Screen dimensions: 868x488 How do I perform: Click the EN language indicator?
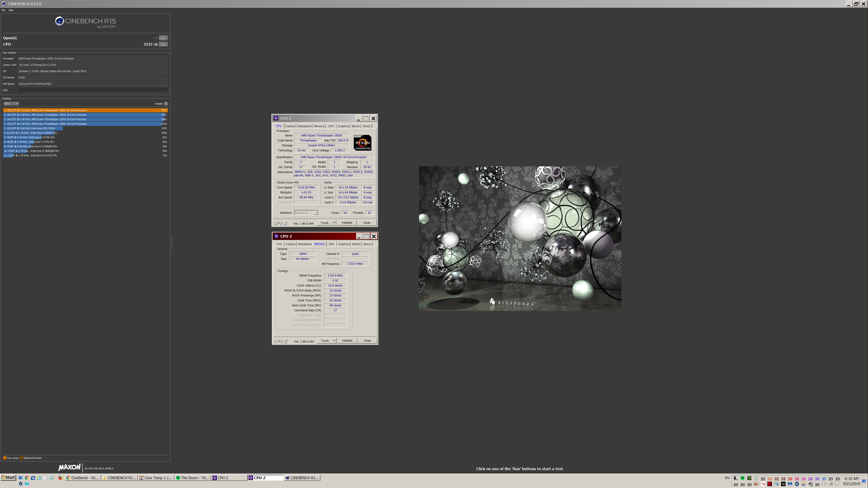[727, 478]
